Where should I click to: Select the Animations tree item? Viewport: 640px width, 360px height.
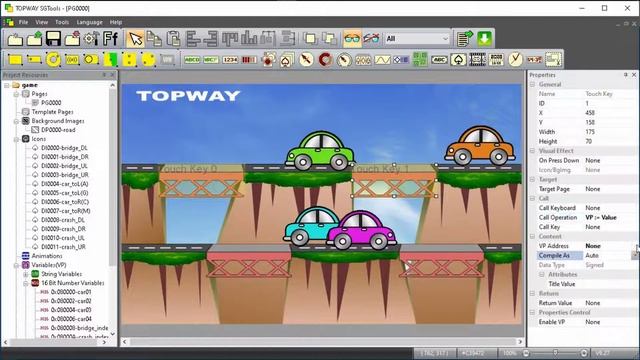(x=47, y=256)
